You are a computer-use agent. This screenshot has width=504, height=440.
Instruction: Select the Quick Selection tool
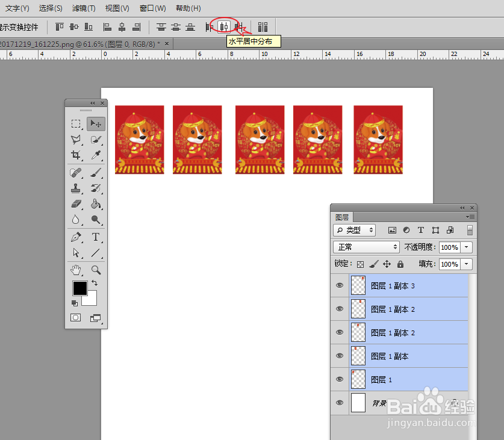click(x=96, y=140)
